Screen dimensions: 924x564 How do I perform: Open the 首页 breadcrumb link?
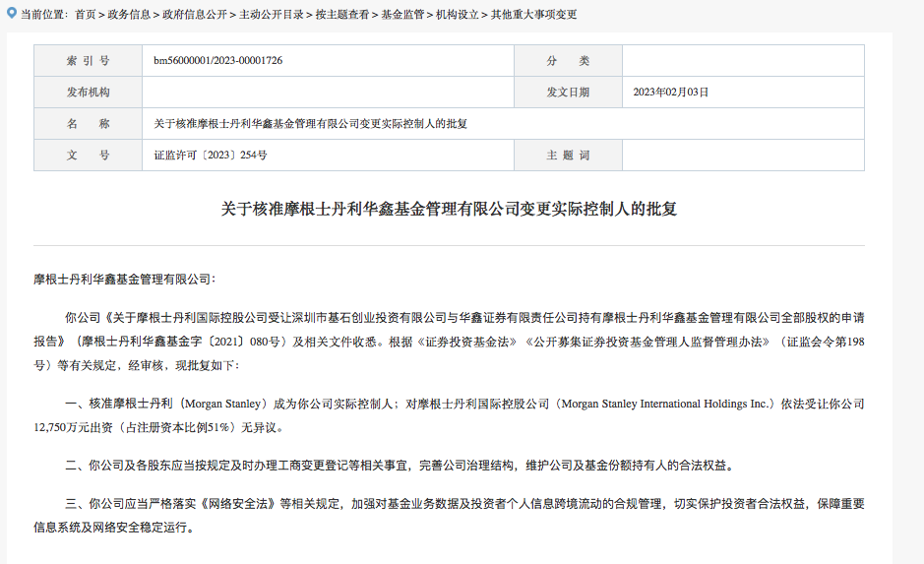(85, 14)
